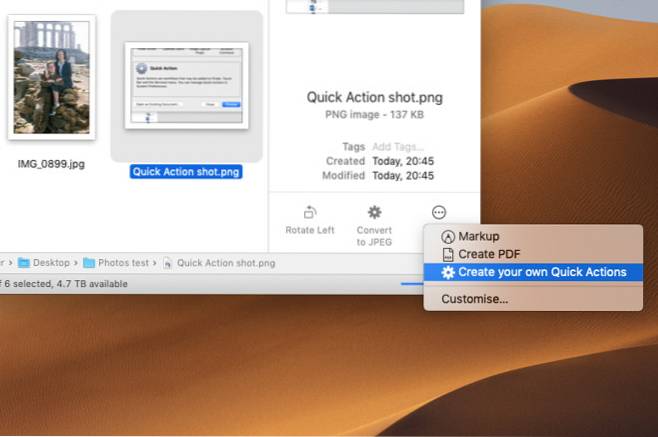658x437 pixels.
Task: Click the IMG_0899.jpg filename label
Action: (51, 163)
